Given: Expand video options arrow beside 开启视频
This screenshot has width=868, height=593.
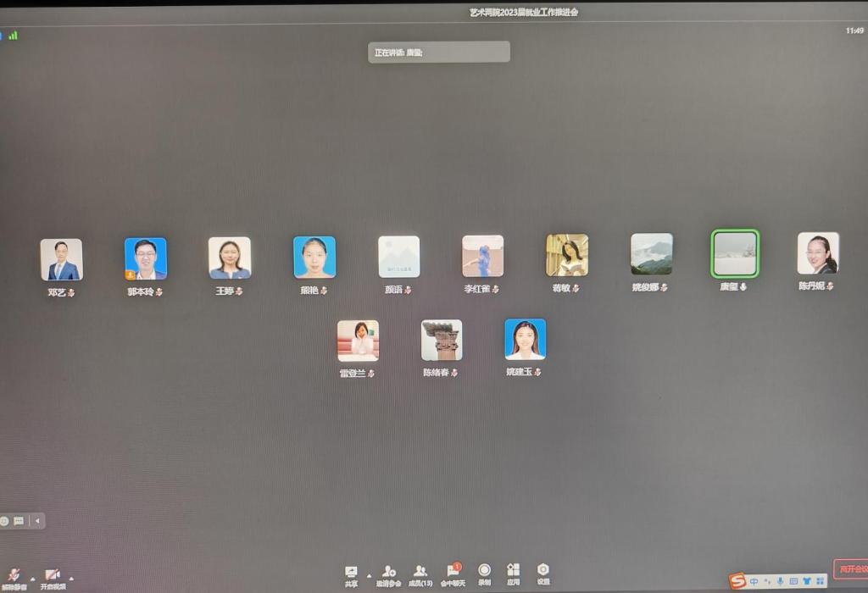Looking at the screenshot, I should point(71,579).
